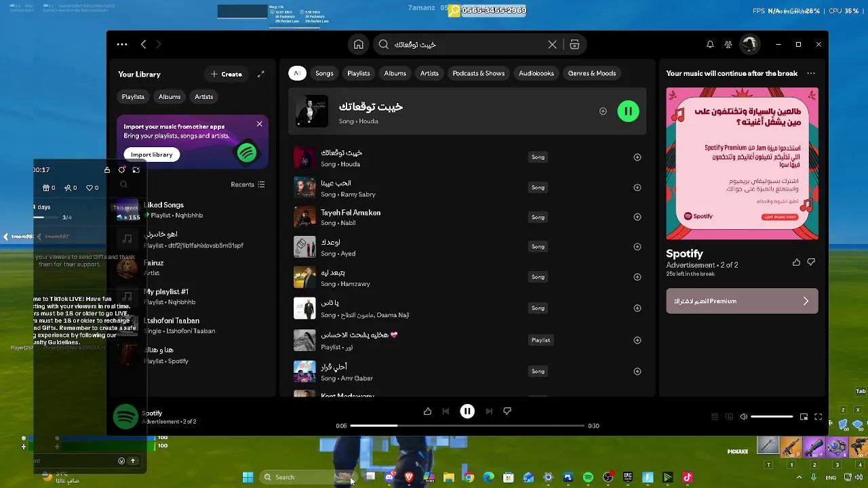Seek within the playback progress bar
This screenshot has width=868, height=488.
(467, 426)
